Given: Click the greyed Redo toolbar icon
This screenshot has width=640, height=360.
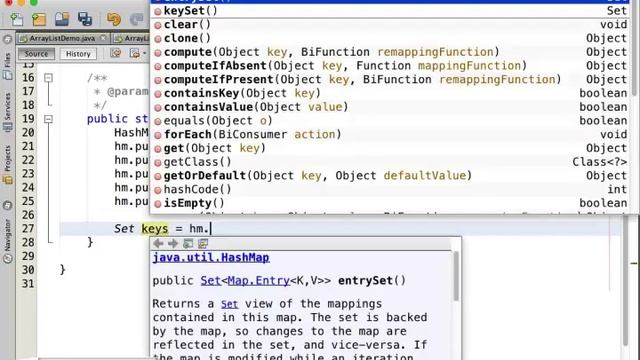Looking at the screenshot, I should (x=137, y=19).
